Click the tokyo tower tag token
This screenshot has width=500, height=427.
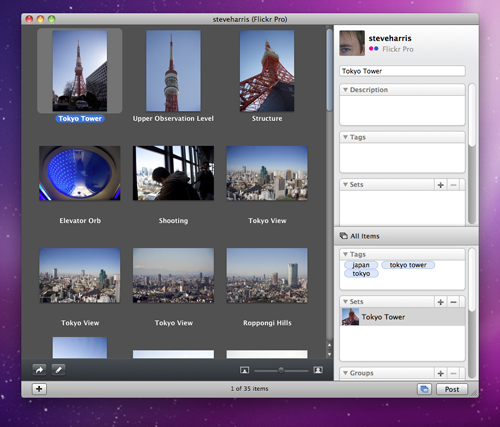click(408, 265)
